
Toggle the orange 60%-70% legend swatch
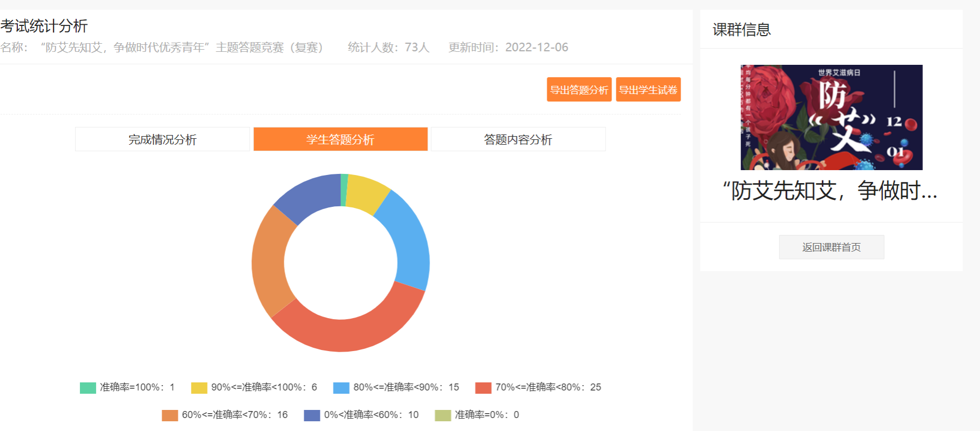coord(170,415)
